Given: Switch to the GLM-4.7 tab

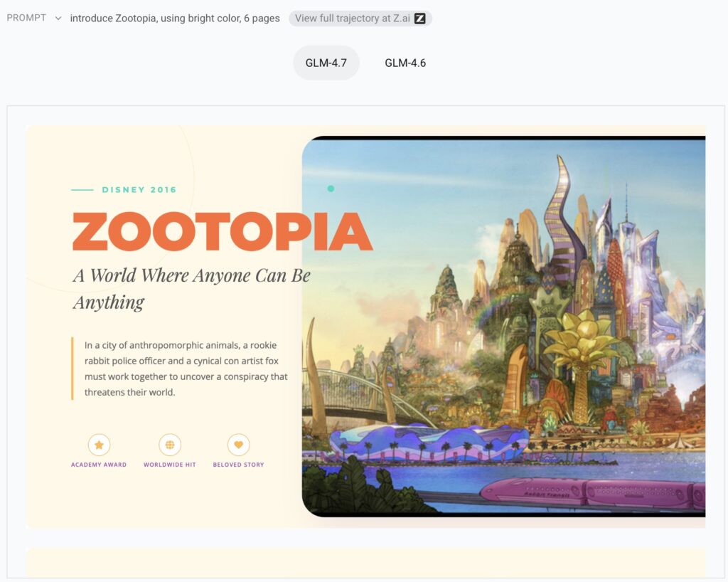Looking at the screenshot, I should pos(326,63).
